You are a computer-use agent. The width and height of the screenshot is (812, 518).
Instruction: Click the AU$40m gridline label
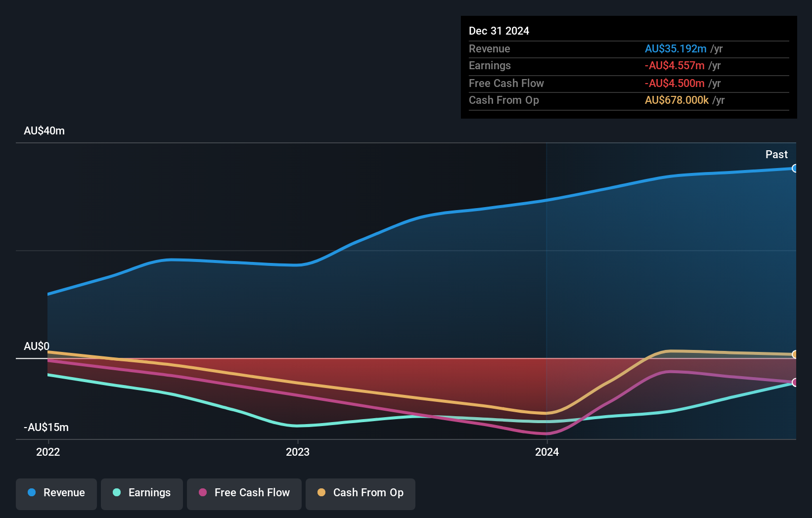(45, 131)
